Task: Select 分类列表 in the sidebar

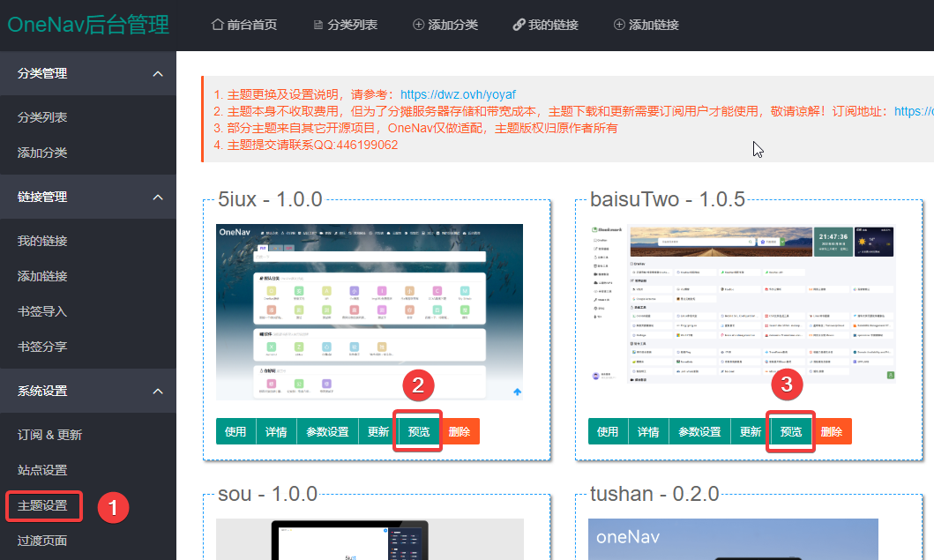Action: (x=42, y=117)
